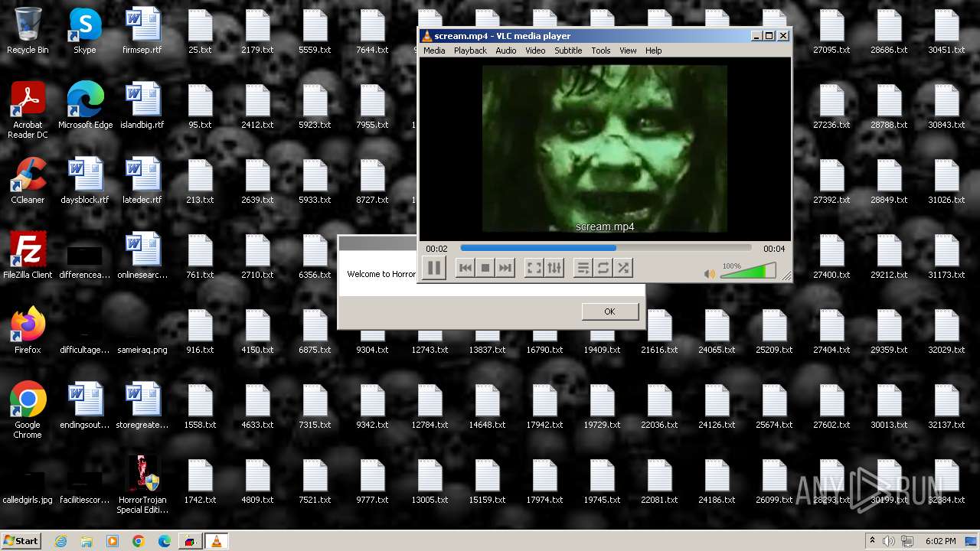Select the 32137.txt file
This screenshot has width=980, height=551.
pyautogui.click(x=946, y=406)
